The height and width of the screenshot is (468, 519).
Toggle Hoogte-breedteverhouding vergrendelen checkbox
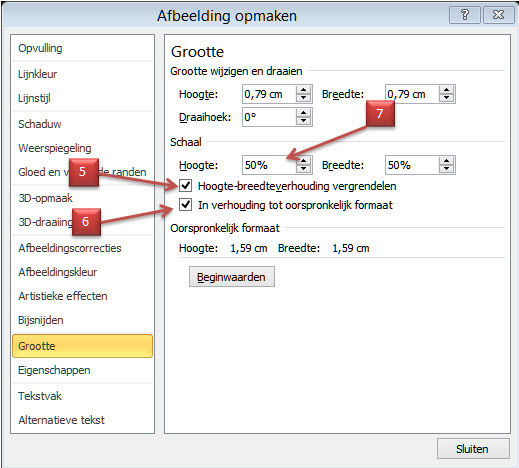pyautogui.click(x=186, y=186)
